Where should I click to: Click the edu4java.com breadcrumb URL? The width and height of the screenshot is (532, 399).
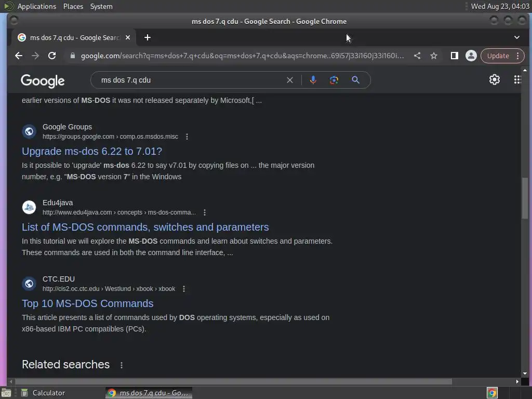(x=119, y=212)
